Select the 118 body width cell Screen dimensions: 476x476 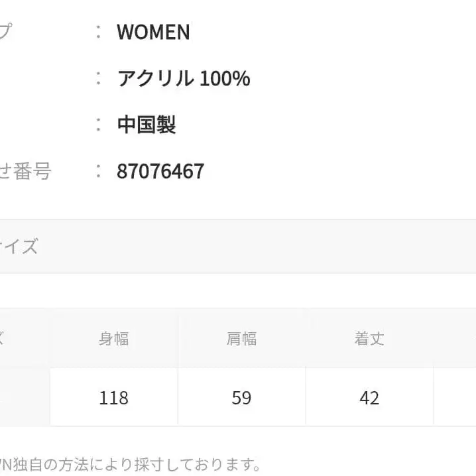[113, 398]
